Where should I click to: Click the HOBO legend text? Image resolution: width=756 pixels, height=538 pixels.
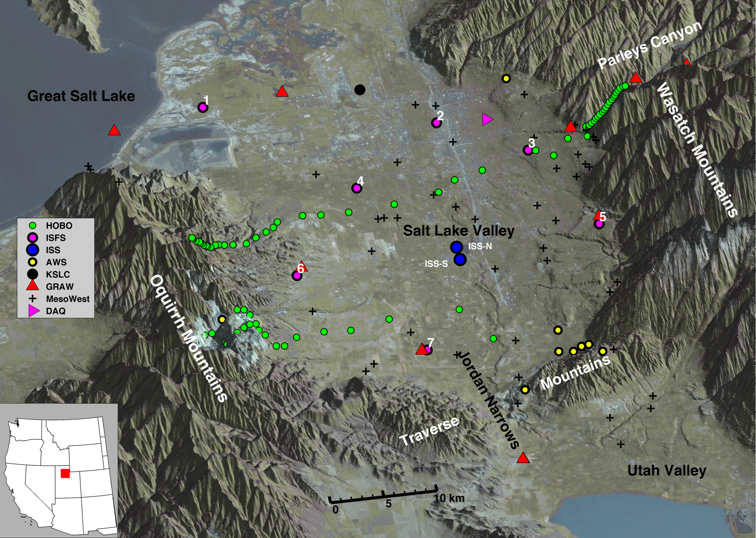(59, 225)
